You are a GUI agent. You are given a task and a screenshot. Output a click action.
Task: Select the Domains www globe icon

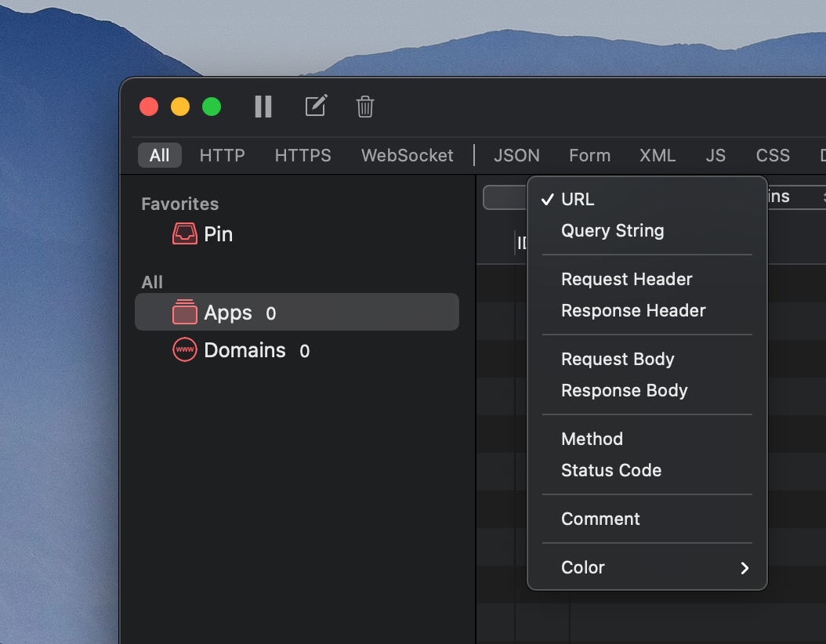coord(185,349)
